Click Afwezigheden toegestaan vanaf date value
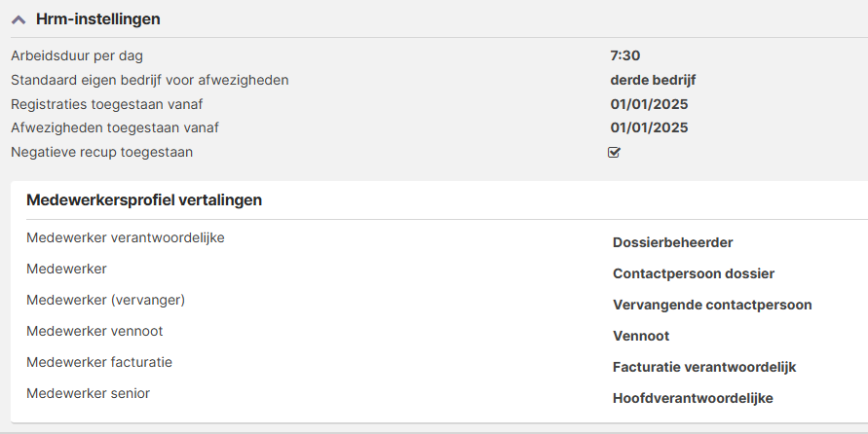868x434 pixels. coord(649,127)
